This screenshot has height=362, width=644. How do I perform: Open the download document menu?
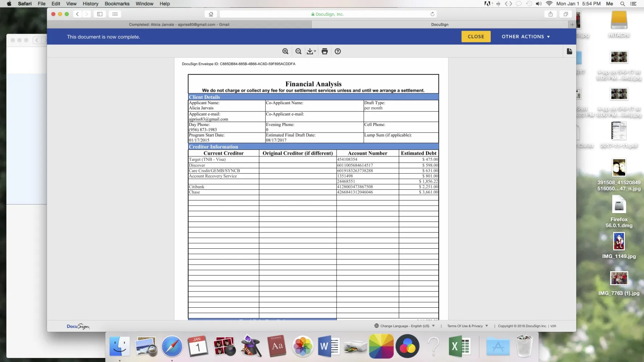(311, 51)
